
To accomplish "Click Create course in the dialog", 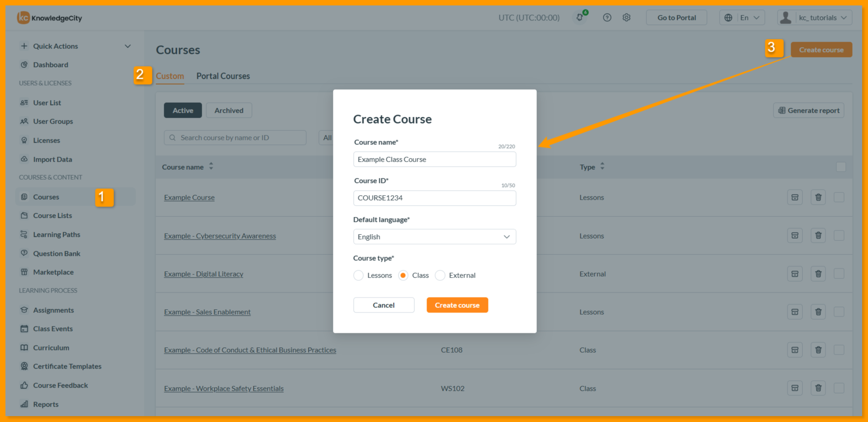I will coord(457,305).
